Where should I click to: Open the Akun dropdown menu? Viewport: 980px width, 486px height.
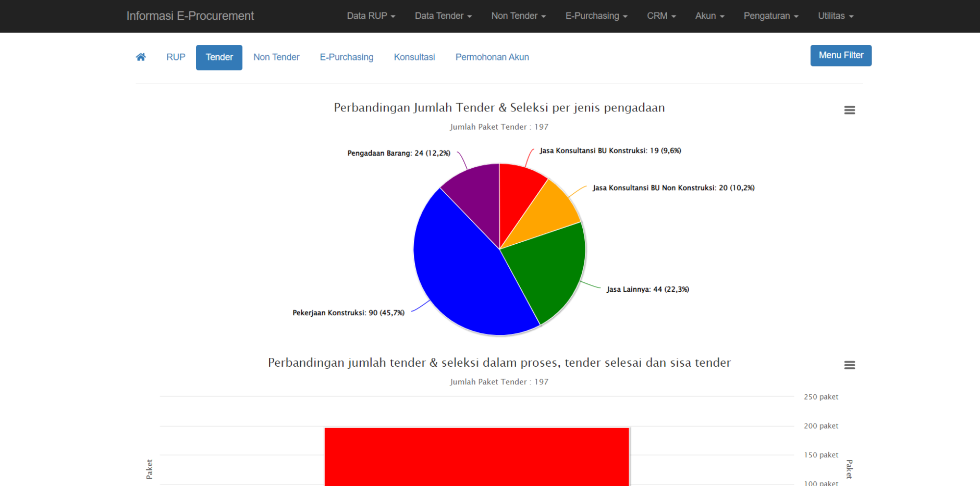pyautogui.click(x=709, y=16)
